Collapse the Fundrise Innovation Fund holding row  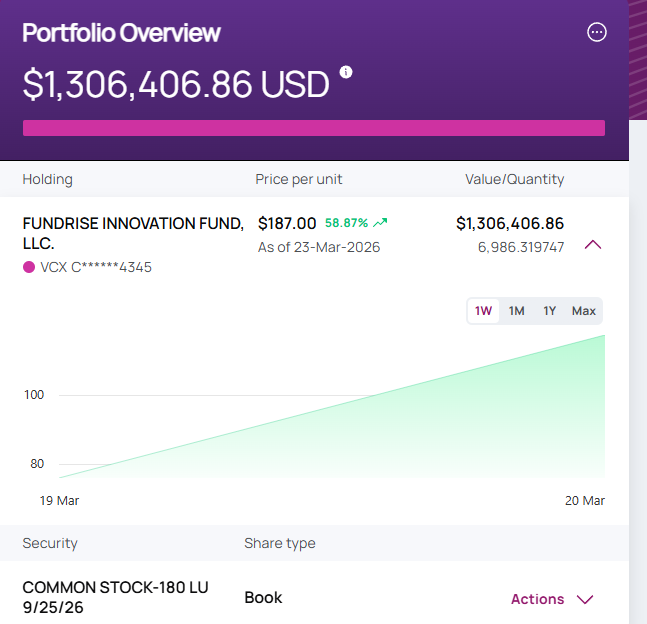click(x=593, y=245)
